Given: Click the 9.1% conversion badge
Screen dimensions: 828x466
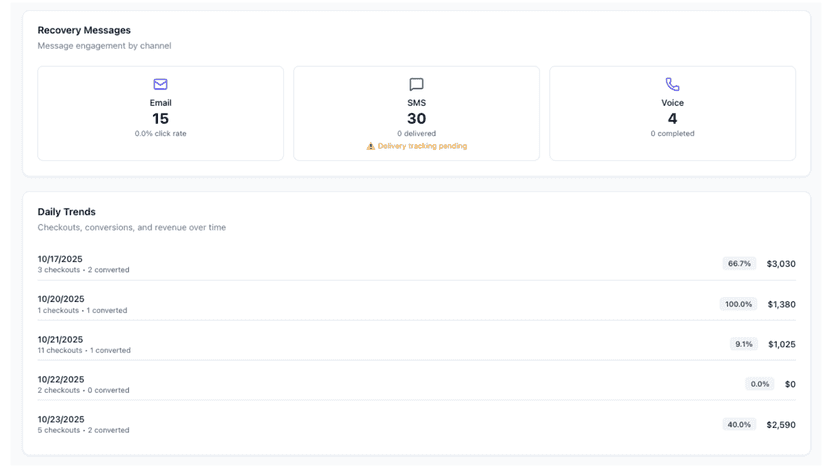Looking at the screenshot, I should pyautogui.click(x=744, y=344).
